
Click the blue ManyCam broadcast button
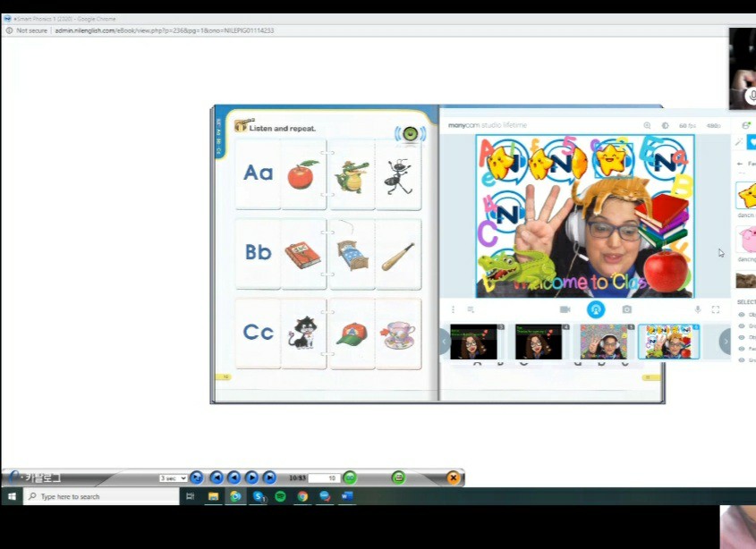596,309
